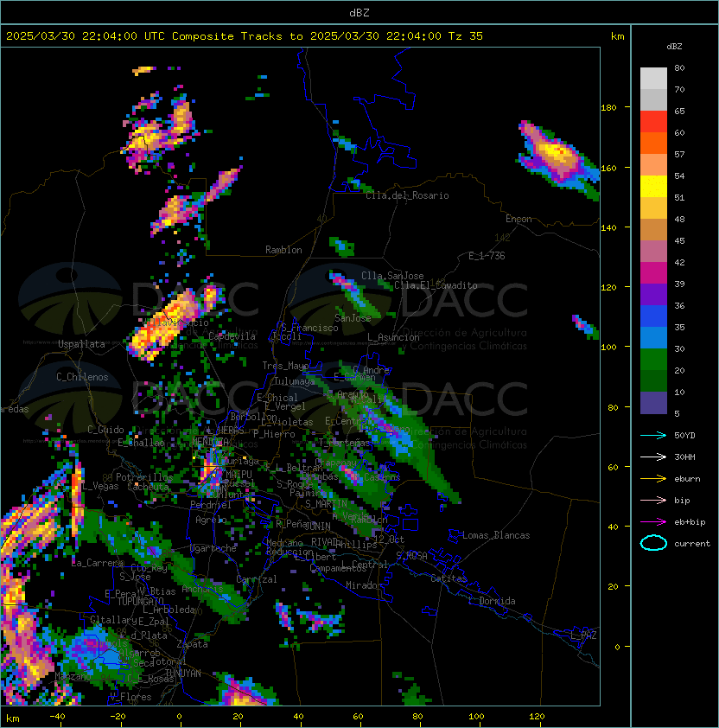This screenshot has width=719, height=728.
Task: Click the '-40' km tick label
Action: (58, 717)
